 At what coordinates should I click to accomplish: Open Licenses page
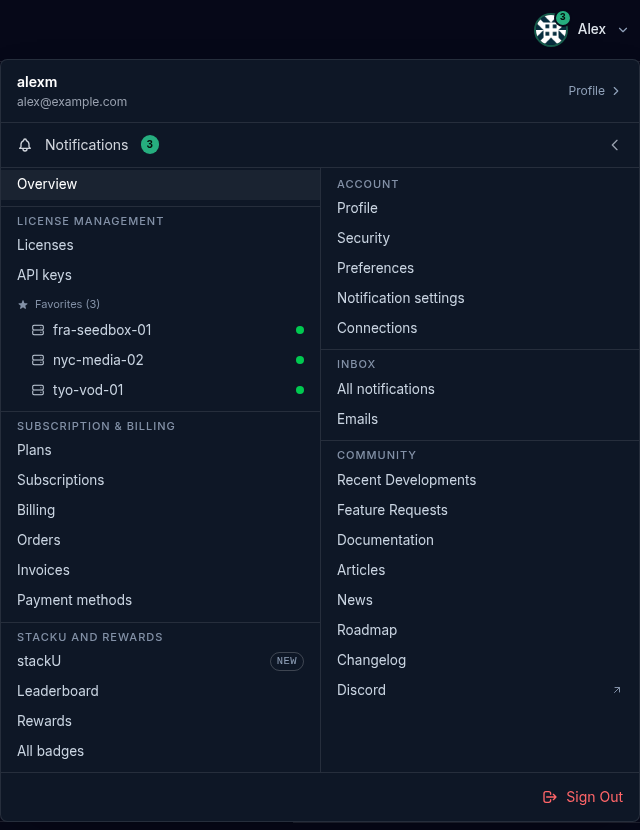point(160,245)
